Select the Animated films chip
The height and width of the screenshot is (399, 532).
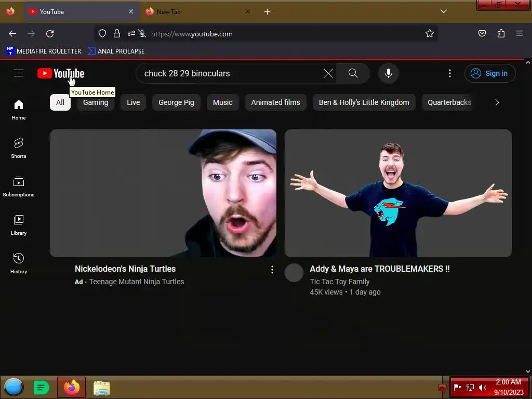click(x=275, y=102)
